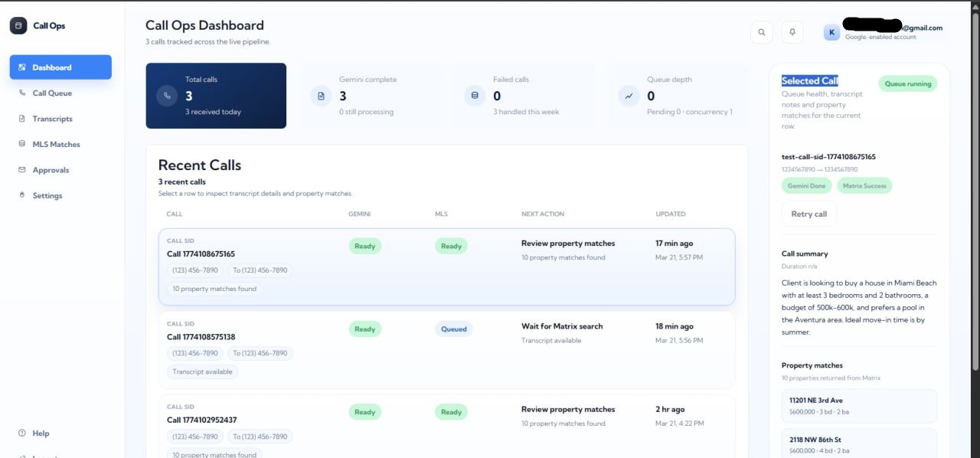
Task: Select Call 1774108675165 row
Action: click(x=446, y=267)
